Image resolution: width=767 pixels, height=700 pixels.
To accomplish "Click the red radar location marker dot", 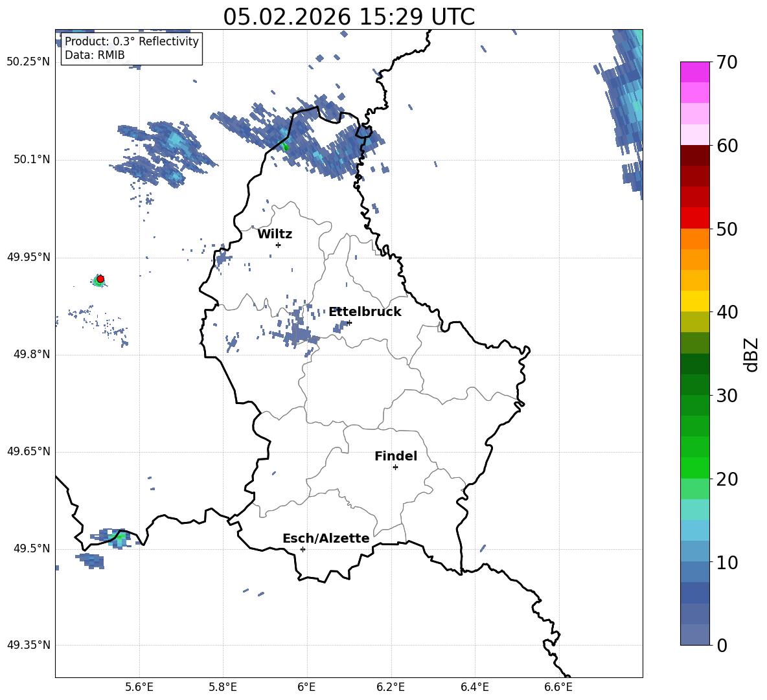I will 100,279.
